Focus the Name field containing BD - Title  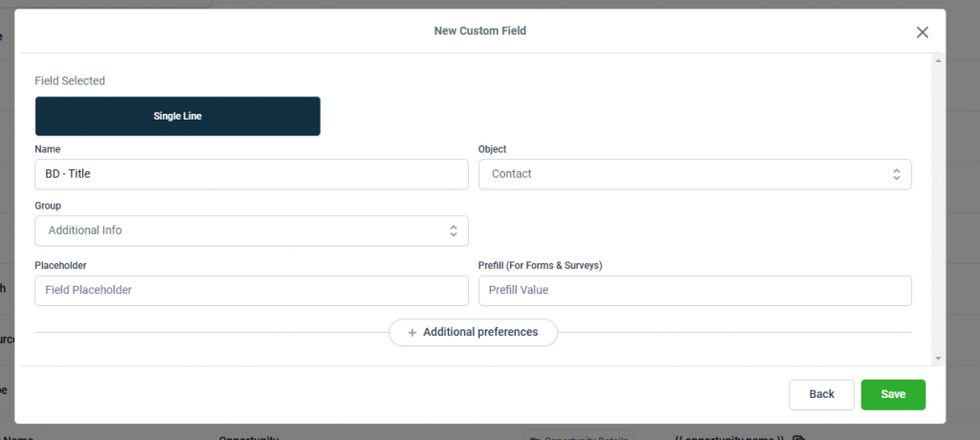(x=251, y=174)
